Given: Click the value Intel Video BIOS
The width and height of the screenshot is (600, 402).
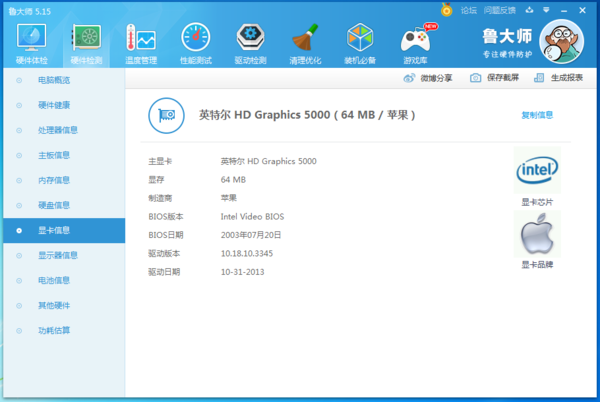Looking at the screenshot, I should [x=252, y=216].
